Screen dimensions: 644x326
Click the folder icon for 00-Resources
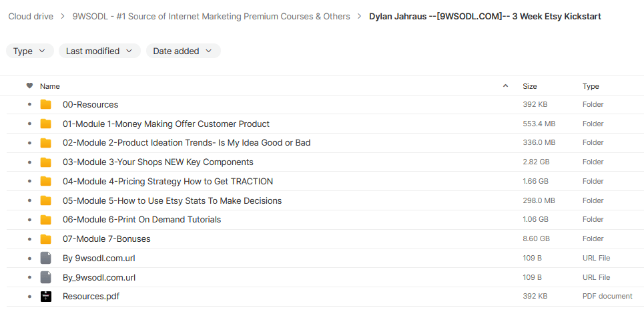coord(45,105)
